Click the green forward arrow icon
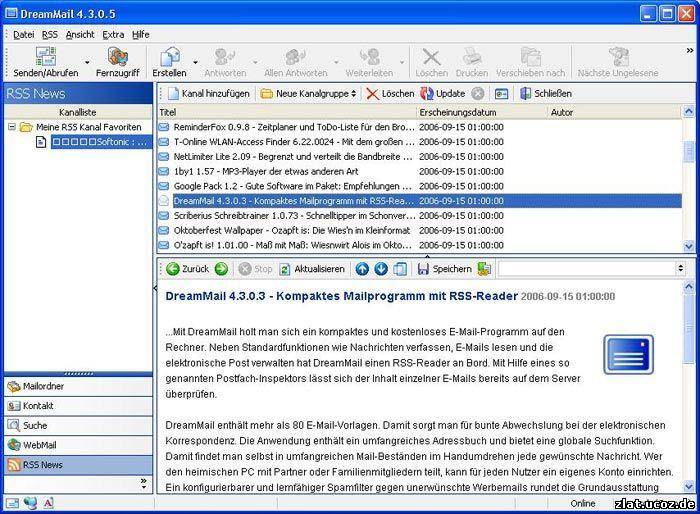 pos(221,269)
